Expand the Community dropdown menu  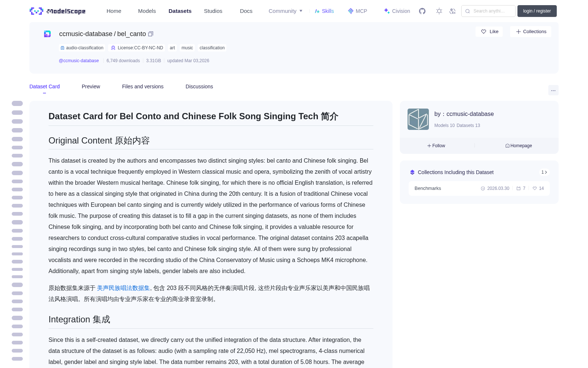(x=286, y=11)
